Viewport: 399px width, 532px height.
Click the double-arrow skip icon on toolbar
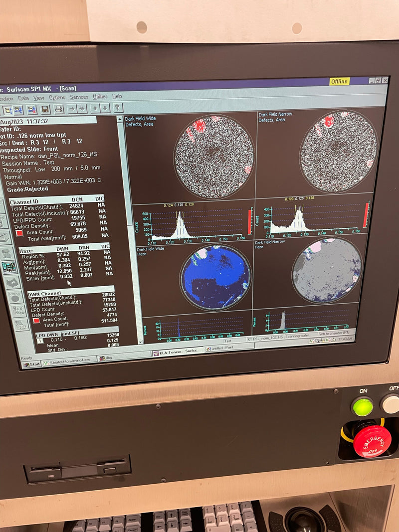click(x=81, y=109)
